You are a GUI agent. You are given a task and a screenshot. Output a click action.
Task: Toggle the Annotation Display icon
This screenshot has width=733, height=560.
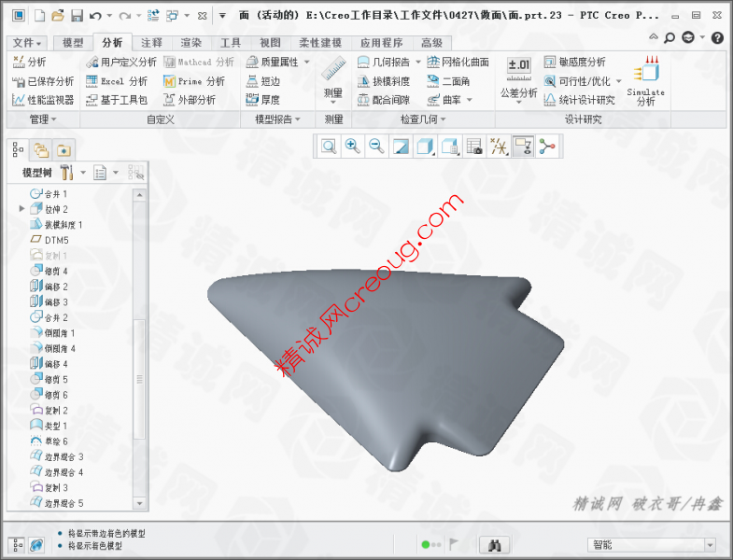[x=523, y=147]
